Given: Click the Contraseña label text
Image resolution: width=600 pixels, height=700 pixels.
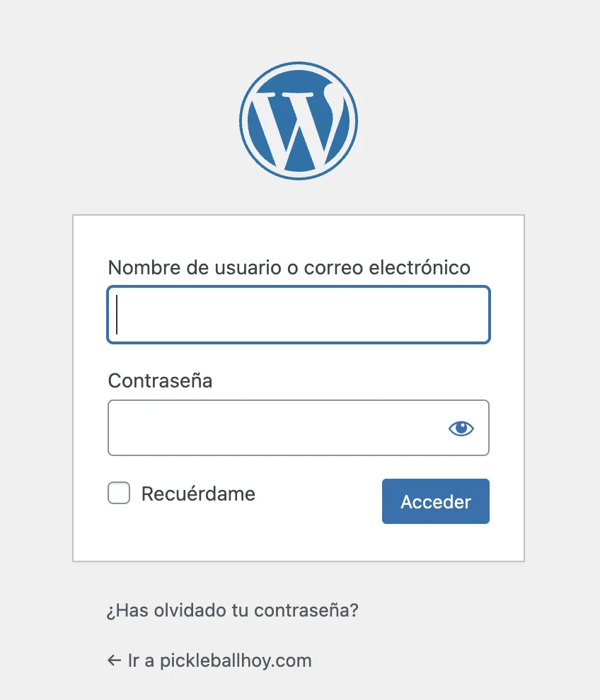Looking at the screenshot, I should (160, 380).
